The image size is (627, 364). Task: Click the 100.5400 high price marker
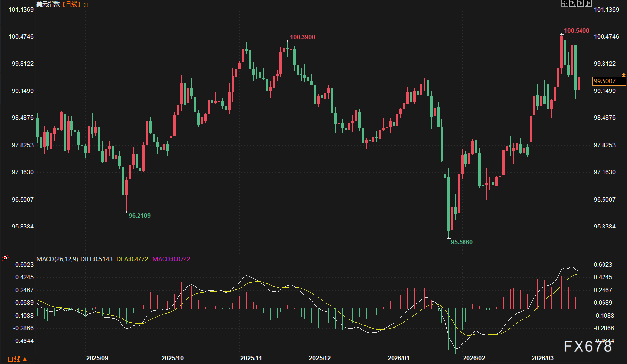click(x=576, y=30)
